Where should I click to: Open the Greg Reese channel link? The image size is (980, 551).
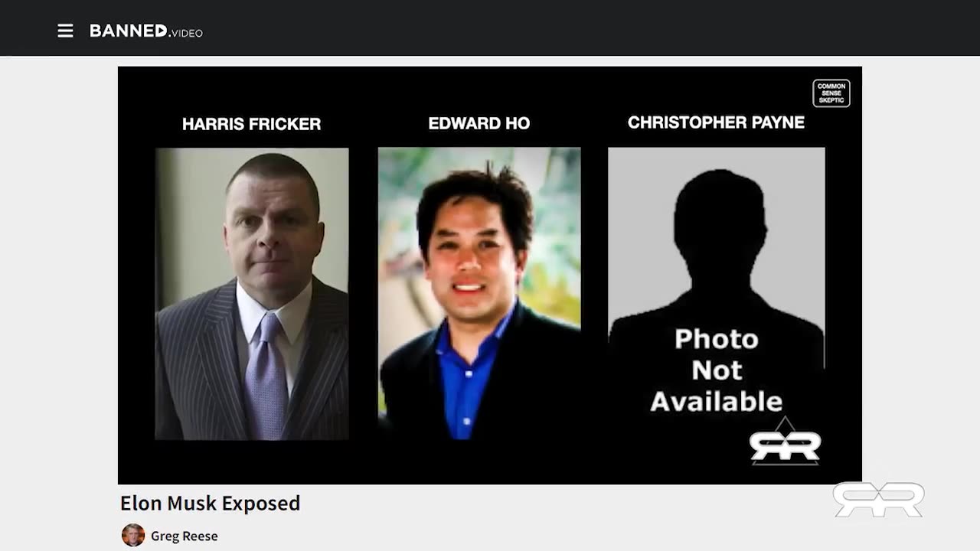coord(185,536)
